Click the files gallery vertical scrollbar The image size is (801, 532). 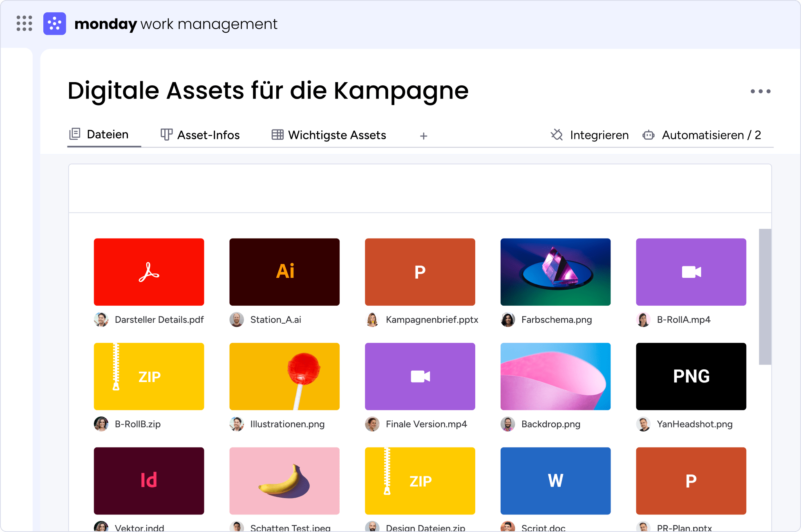pyautogui.click(x=765, y=297)
